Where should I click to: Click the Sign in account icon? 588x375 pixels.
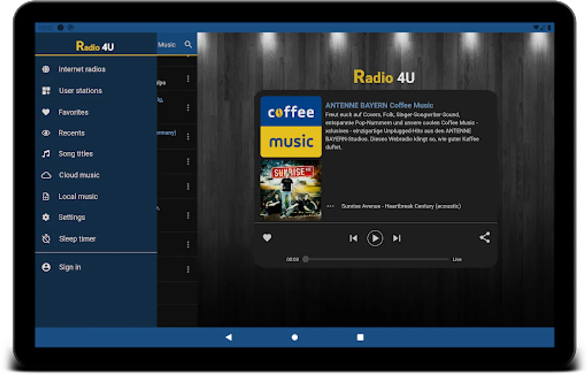46,267
